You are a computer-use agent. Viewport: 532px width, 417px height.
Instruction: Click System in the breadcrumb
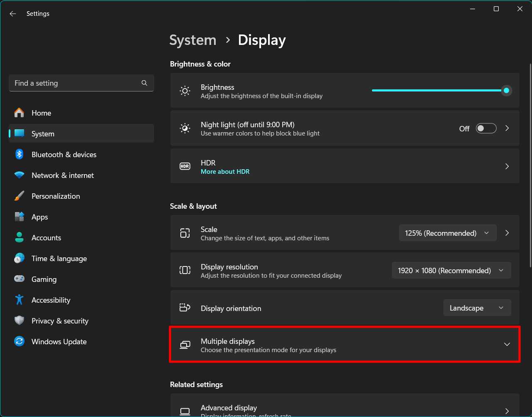click(x=193, y=40)
